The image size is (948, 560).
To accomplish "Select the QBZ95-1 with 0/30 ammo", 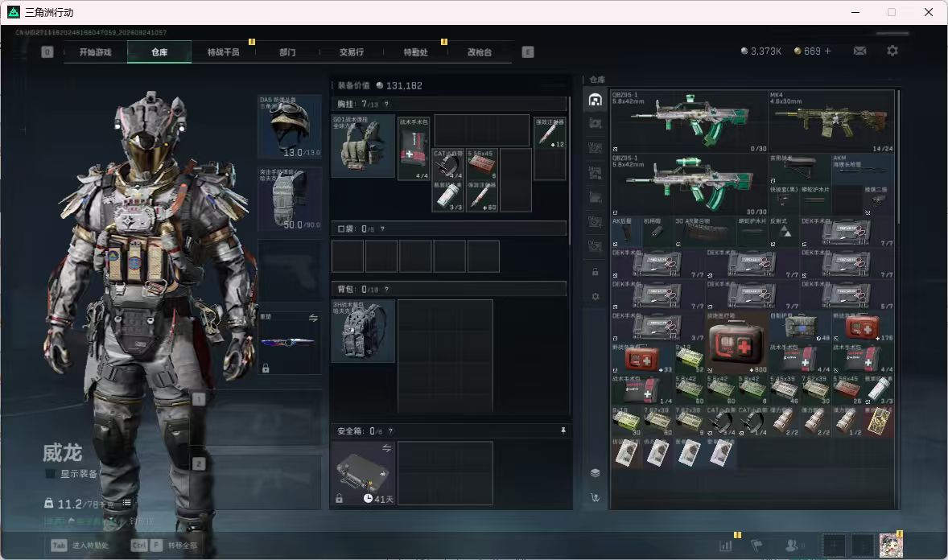I will pyautogui.click(x=689, y=121).
